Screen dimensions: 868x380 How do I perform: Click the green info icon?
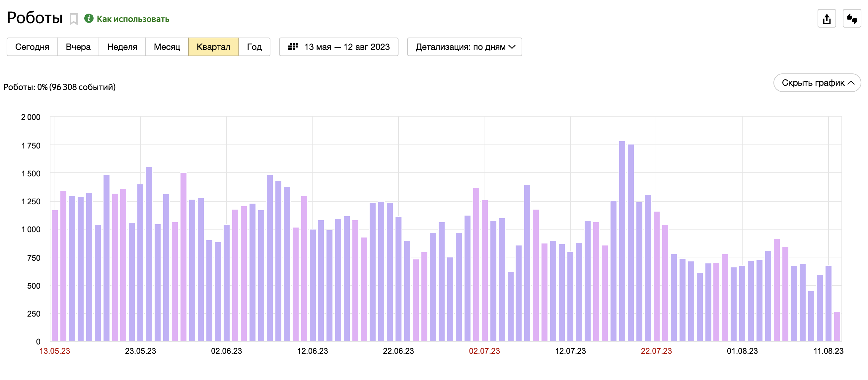click(89, 18)
